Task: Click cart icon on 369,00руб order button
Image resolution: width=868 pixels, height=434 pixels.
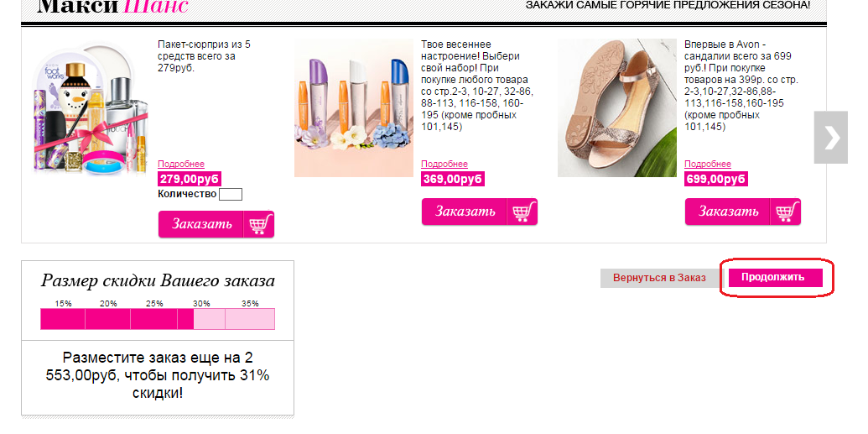Action: pos(523,212)
